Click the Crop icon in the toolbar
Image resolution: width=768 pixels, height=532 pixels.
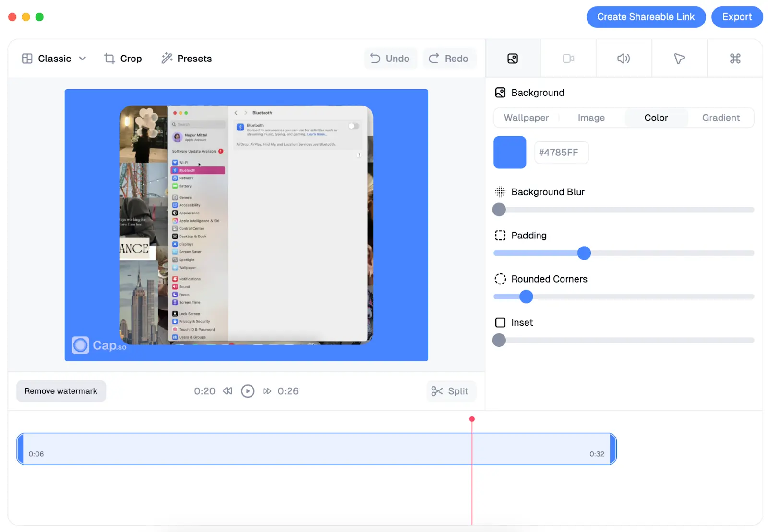[109, 59]
